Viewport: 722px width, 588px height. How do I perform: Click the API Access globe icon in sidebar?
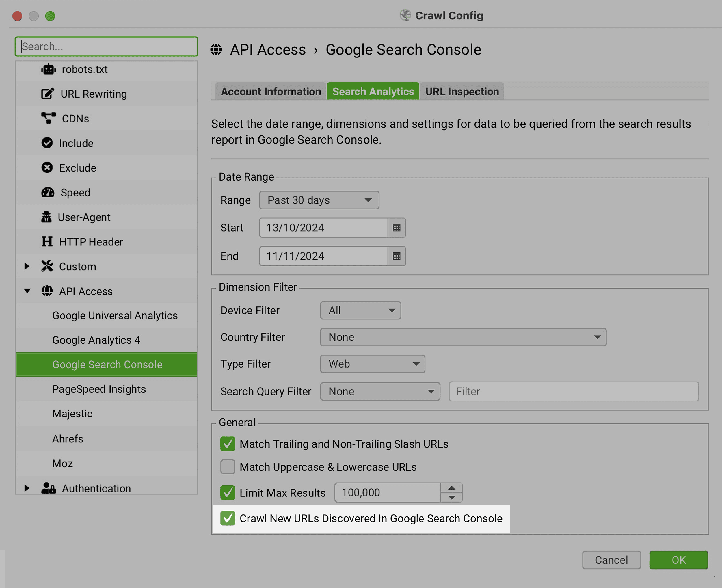coord(47,291)
